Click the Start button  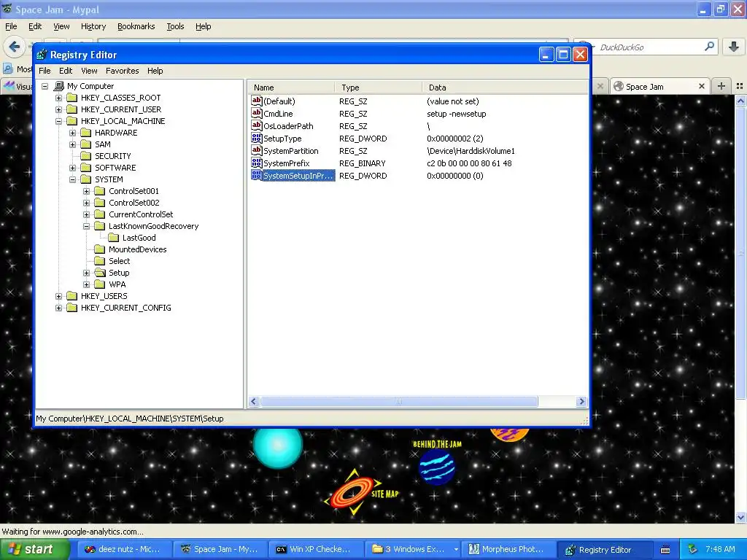(35, 550)
